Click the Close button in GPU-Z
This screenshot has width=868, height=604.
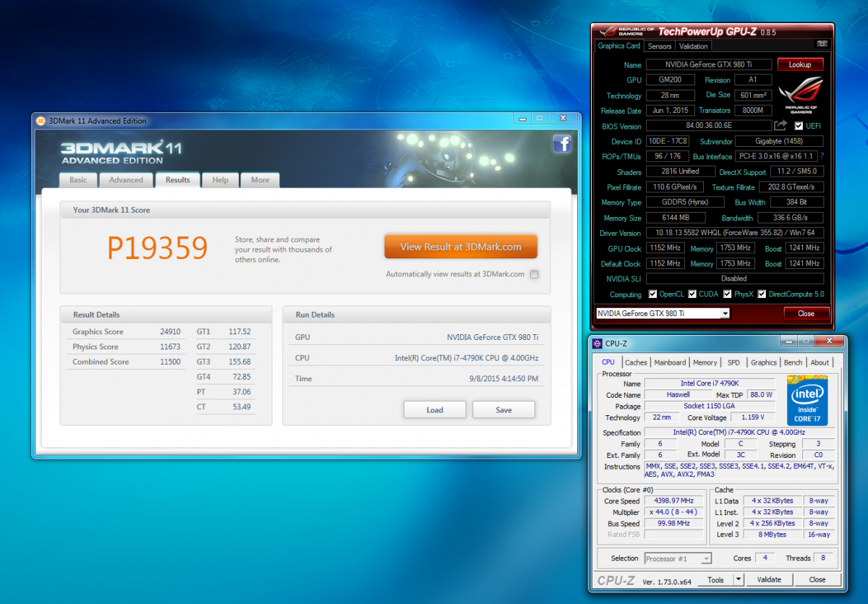click(806, 313)
